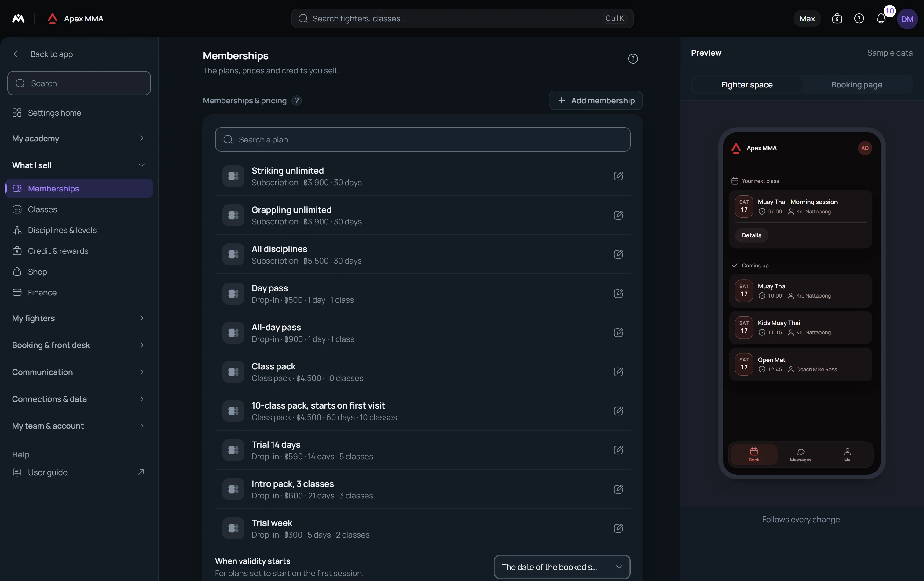This screenshot has width=924, height=581.
Task: Open Credit & rewards settings
Action: [79, 251]
